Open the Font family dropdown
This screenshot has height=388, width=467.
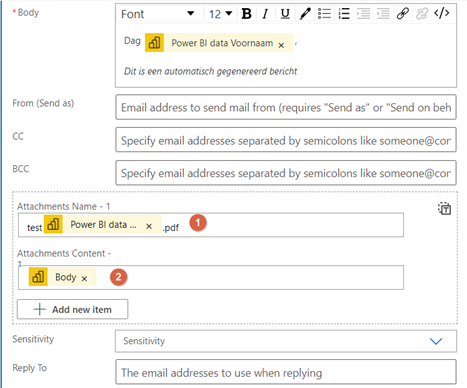coord(158,14)
